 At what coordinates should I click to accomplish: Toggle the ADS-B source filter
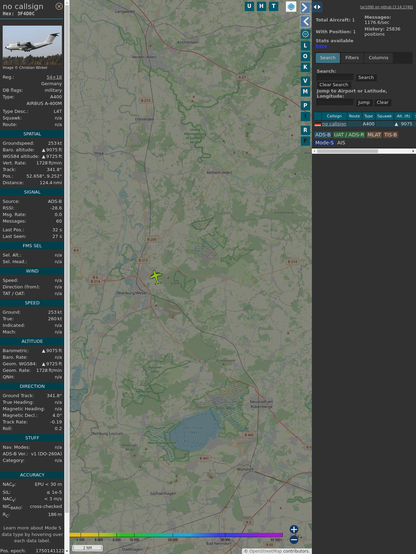pyautogui.click(x=323, y=135)
